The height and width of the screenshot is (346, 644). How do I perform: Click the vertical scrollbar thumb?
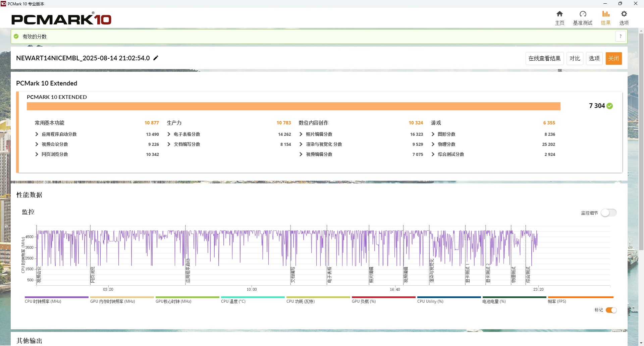(641, 141)
